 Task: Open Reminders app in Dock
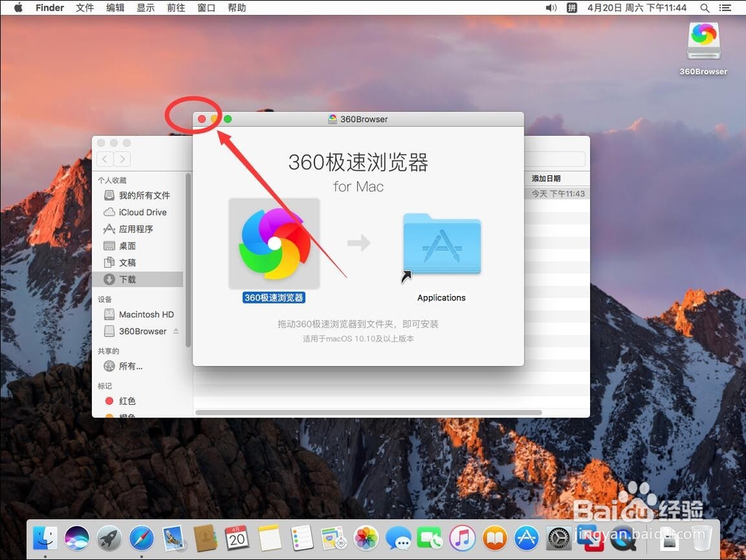[x=301, y=538]
